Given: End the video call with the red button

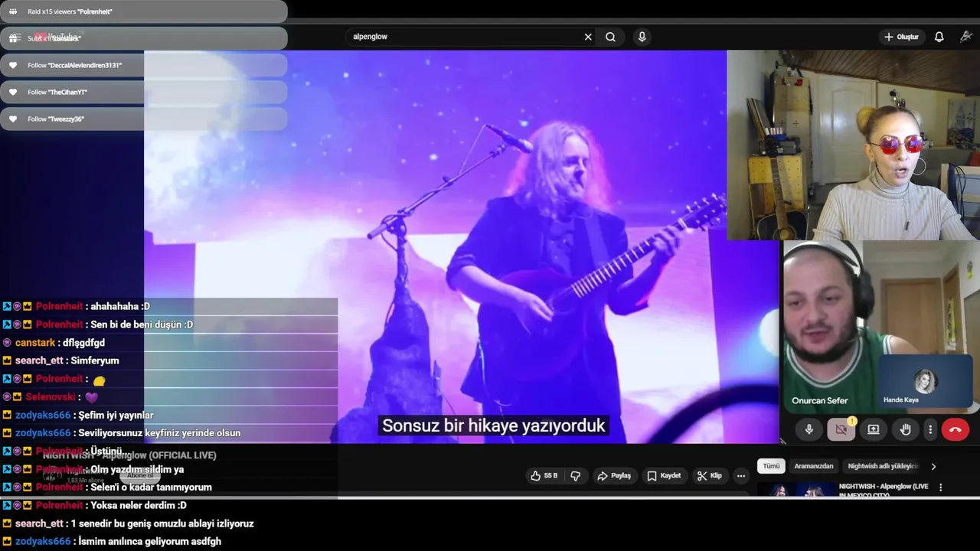Looking at the screenshot, I should click(955, 429).
